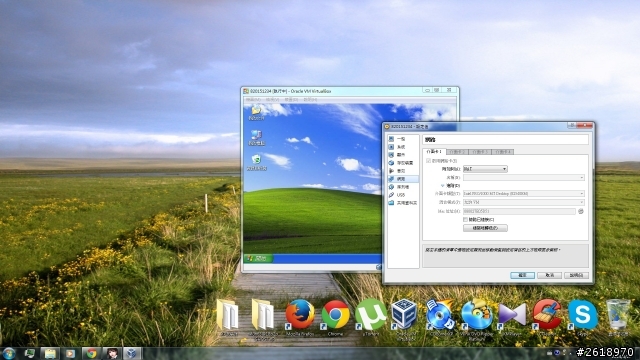
Task: Open USB category in settings sidebar
Action: [x=402, y=195]
